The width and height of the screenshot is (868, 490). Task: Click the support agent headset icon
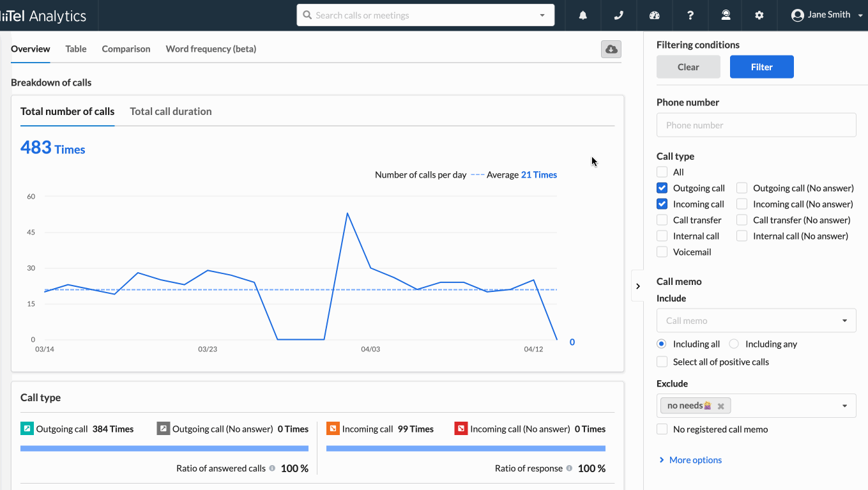pyautogui.click(x=726, y=15)
